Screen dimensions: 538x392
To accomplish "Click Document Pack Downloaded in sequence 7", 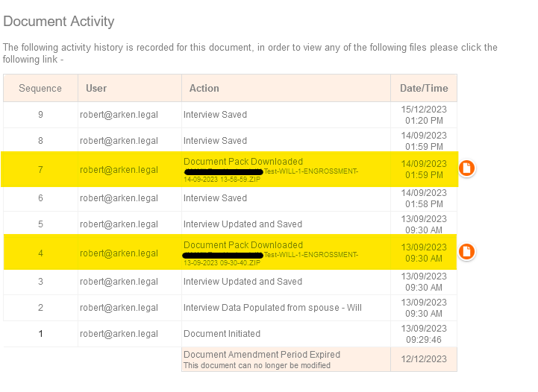I will pos(243,162).
